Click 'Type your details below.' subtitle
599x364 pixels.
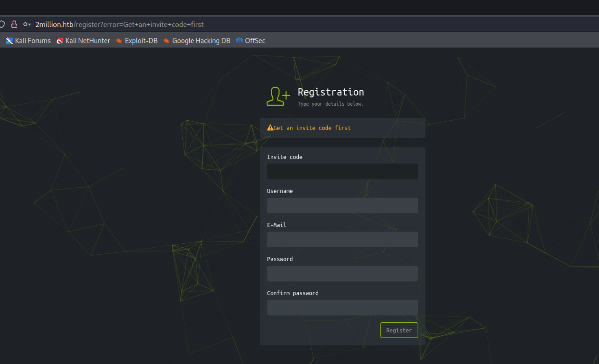(x=330, y=104)
